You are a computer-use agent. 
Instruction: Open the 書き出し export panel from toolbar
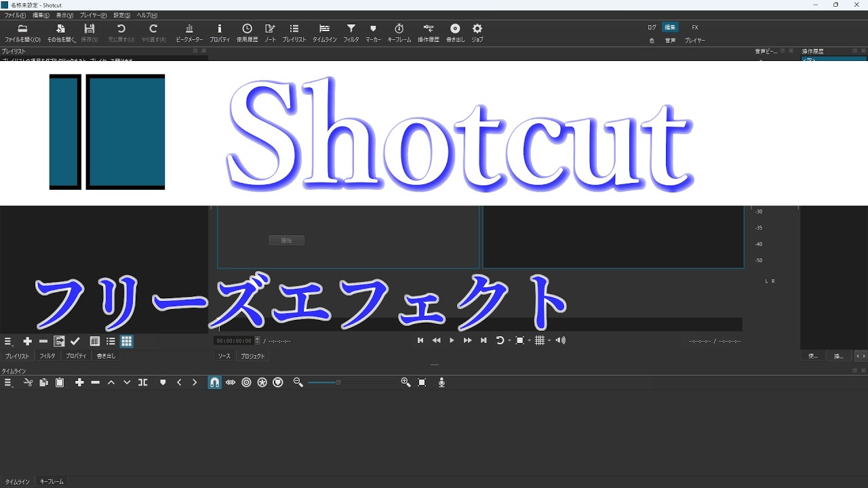click(455, 33)
